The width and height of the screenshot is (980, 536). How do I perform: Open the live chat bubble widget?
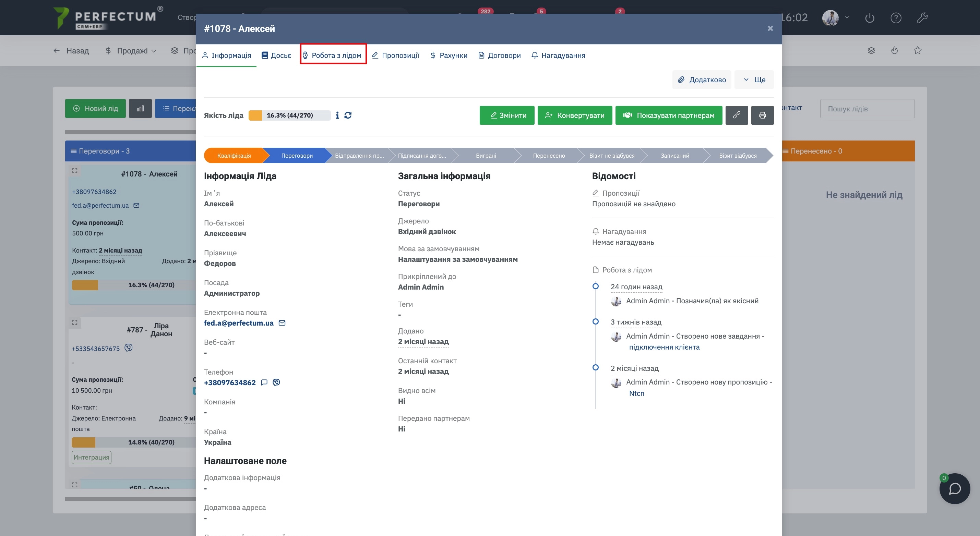point(955,488)
